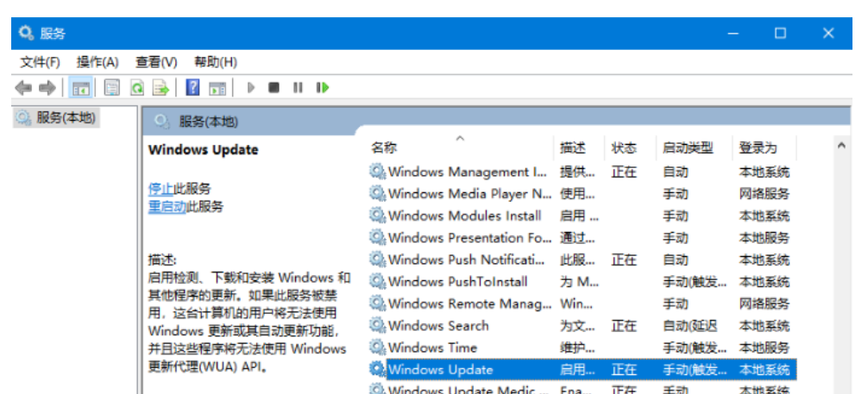Open the Help question-mark icon

pos(192,87)
